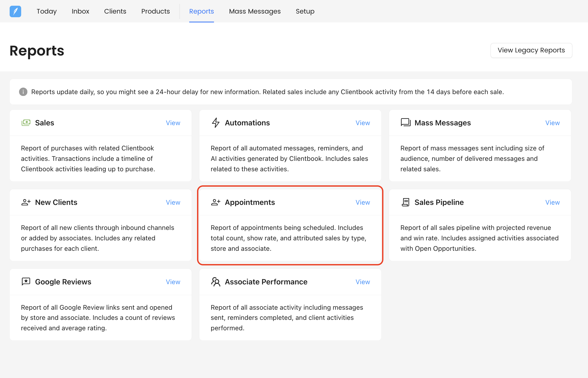View the Appointments report
Image resolution: width=588 pixels, height=378 pixels.
[x=363, y=202]
